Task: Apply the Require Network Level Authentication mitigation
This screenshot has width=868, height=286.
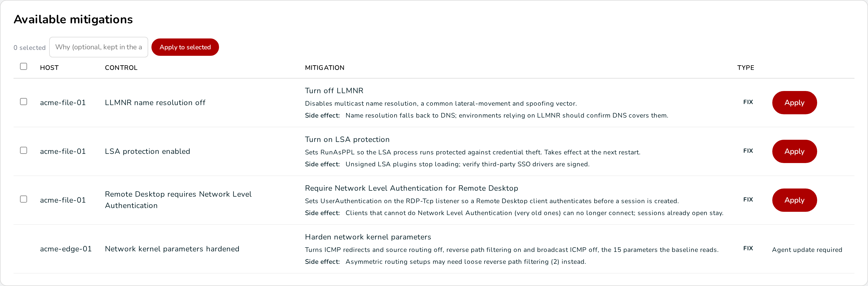Action: coord(794,200)
